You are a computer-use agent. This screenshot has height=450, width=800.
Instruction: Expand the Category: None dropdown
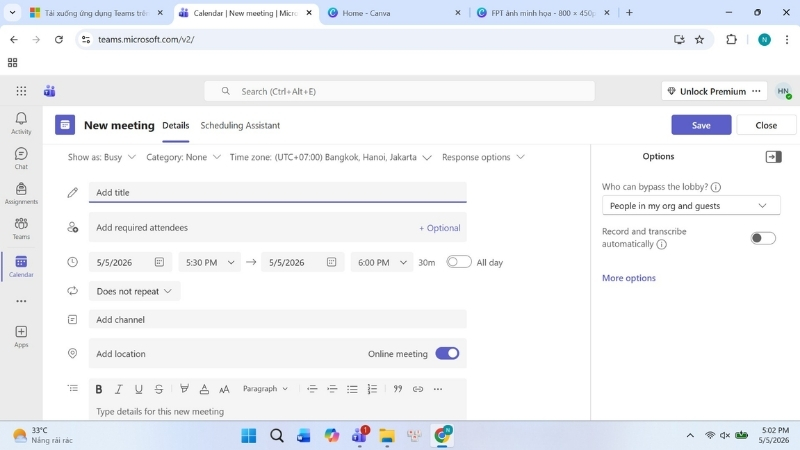pos(184,157)
